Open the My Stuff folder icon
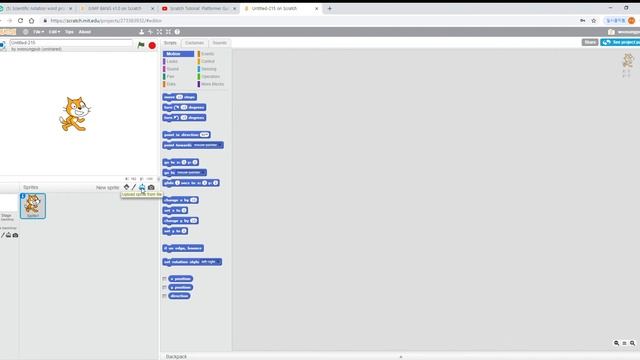The image size is (640, 360). [x=611, y=32]
